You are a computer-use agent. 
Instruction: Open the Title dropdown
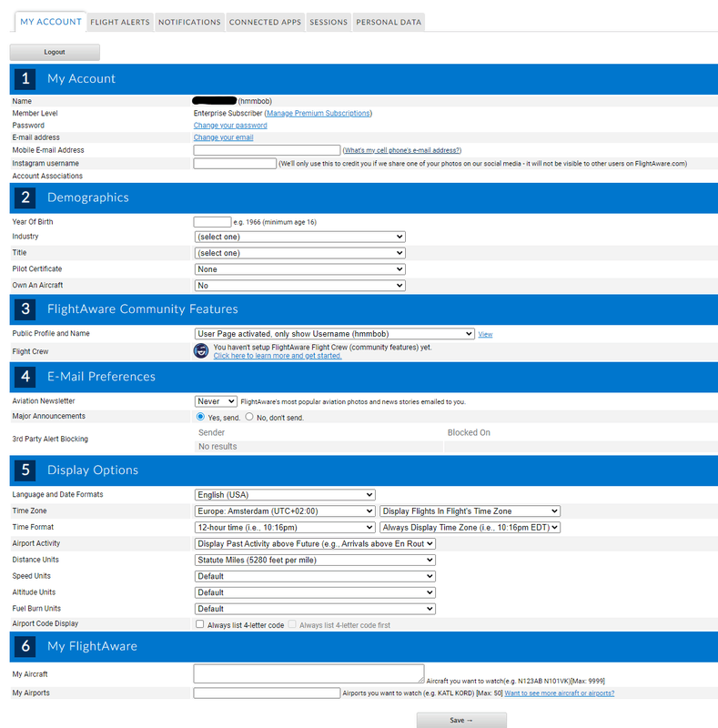(x=299, y=253)
